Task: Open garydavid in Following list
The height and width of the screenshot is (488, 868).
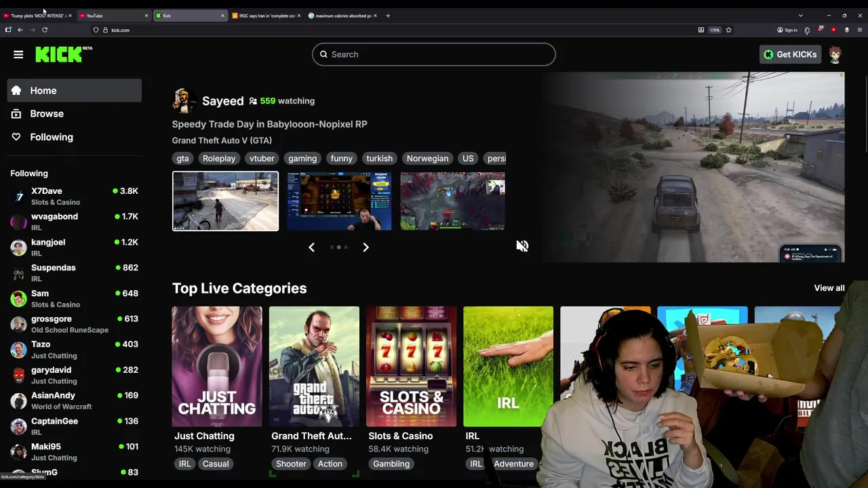Action: 75,375
